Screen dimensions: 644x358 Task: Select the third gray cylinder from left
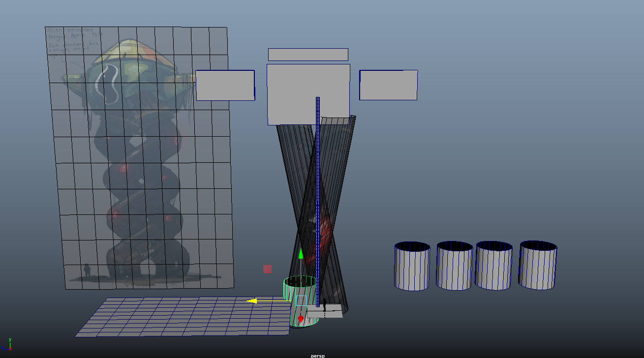tap(493, 265)
